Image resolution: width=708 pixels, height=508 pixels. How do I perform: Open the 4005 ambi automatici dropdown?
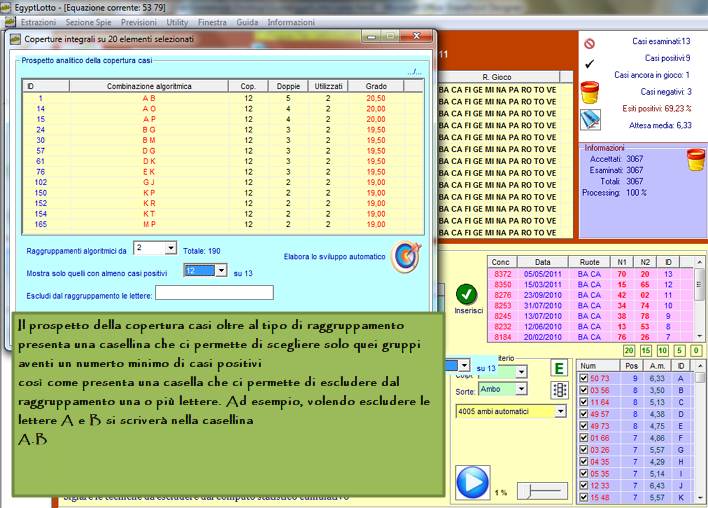pyautogui.click(x=560, y=411)
